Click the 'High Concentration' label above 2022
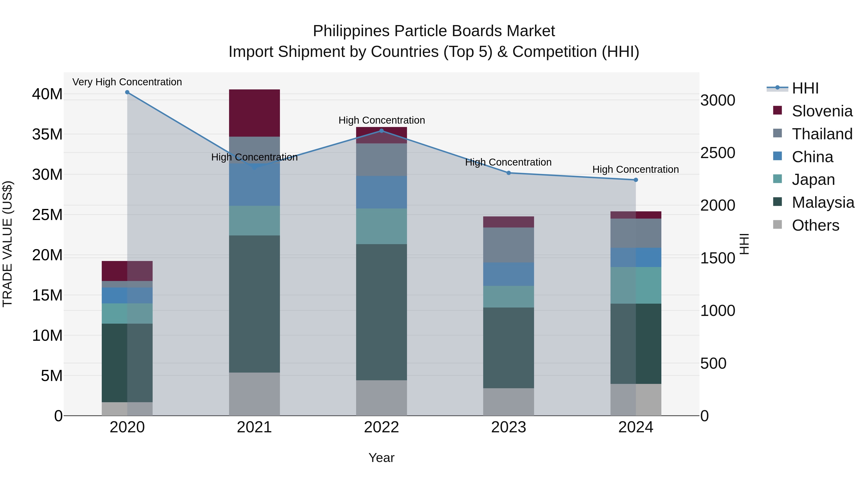The width and height of the screenshot is (868, 488). (381, 120)
